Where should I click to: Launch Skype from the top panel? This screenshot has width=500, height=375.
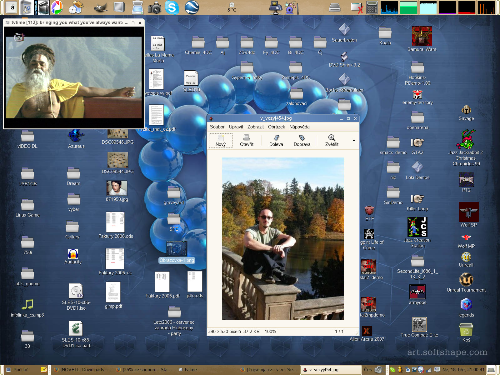(172, 7)
